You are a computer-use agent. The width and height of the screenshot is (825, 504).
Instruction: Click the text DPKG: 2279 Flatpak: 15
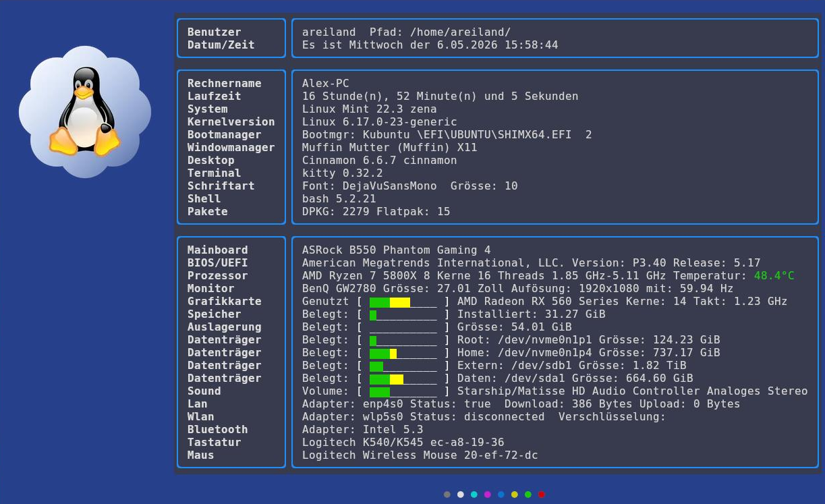tap(376, 212)
